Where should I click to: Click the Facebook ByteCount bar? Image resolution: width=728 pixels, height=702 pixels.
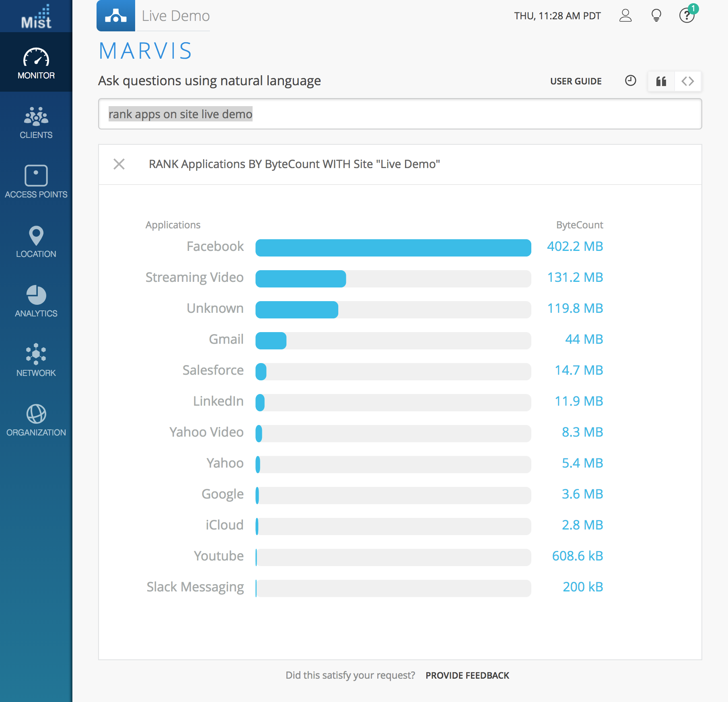(393, 248)
